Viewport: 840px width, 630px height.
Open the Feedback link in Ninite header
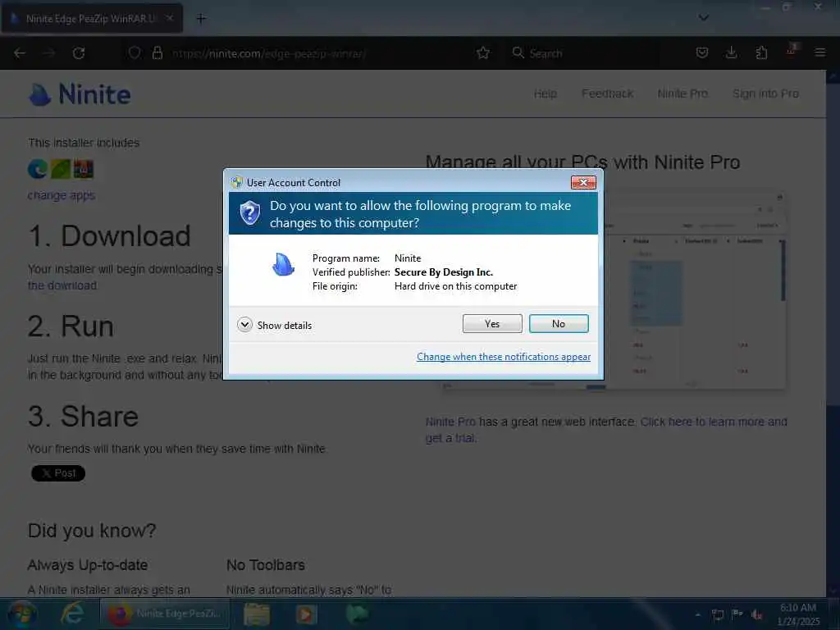608,94
